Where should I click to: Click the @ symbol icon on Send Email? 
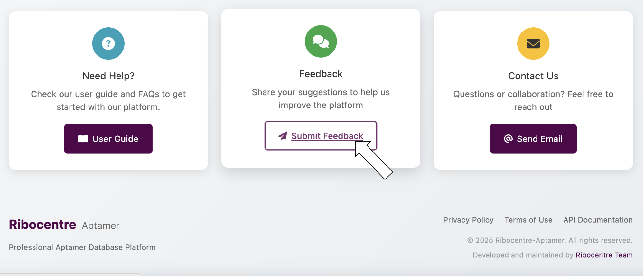pyautogui.click(x=508, y=139)
